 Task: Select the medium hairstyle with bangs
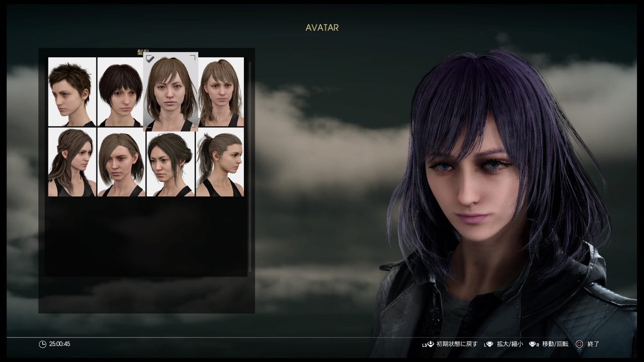171,92
